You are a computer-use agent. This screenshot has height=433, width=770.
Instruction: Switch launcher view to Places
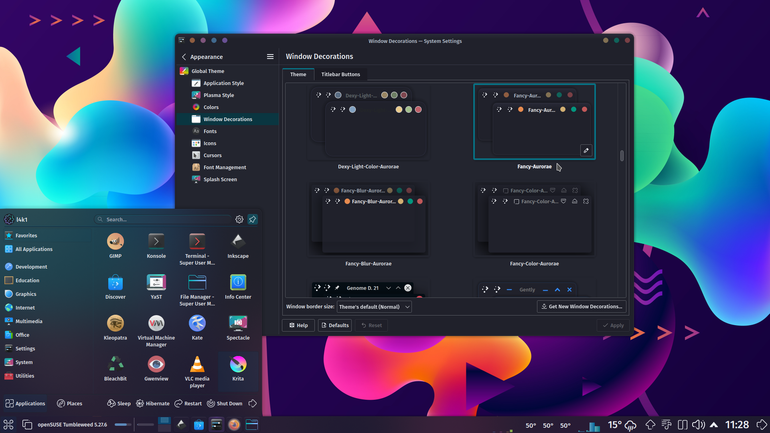[x=69, y=404]
